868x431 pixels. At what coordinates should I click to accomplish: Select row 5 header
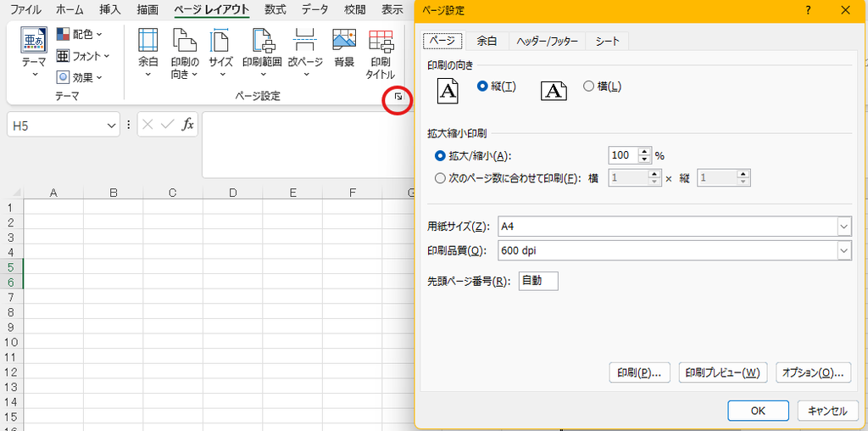coord(12,266)
